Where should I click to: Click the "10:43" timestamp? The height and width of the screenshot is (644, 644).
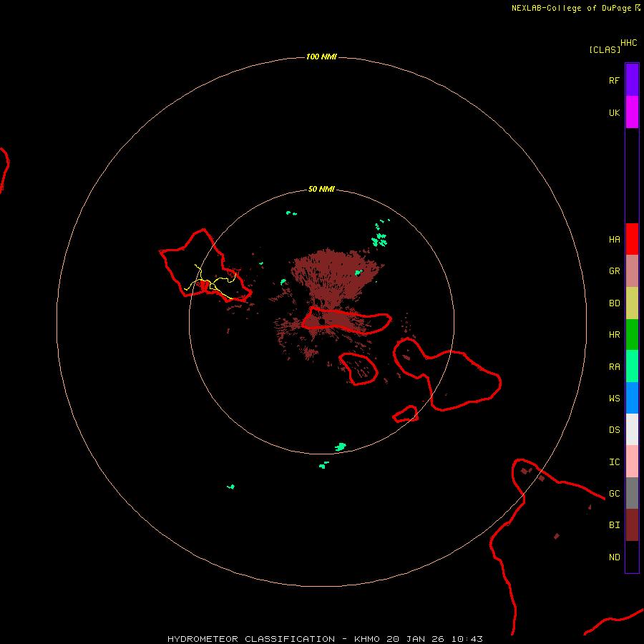tap(467, 639)
